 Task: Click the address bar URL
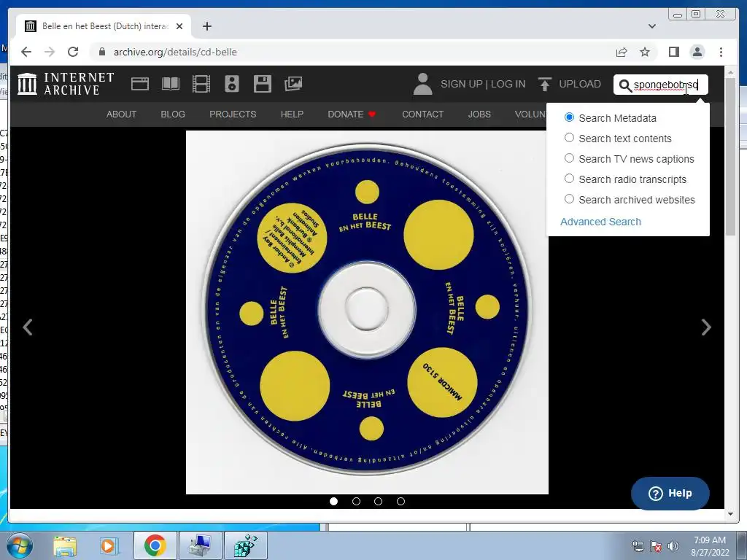[x=175, y=52]
